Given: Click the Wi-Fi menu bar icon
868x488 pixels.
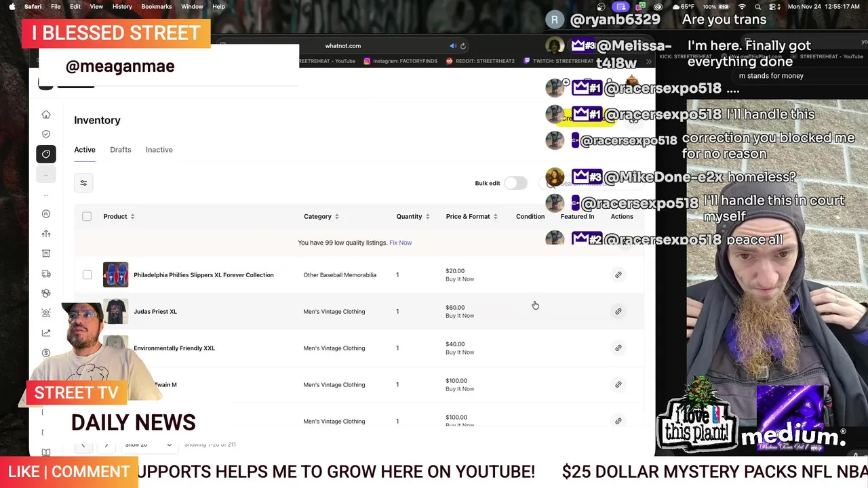Looking at the screenshot, I should (x=743, y=7).
